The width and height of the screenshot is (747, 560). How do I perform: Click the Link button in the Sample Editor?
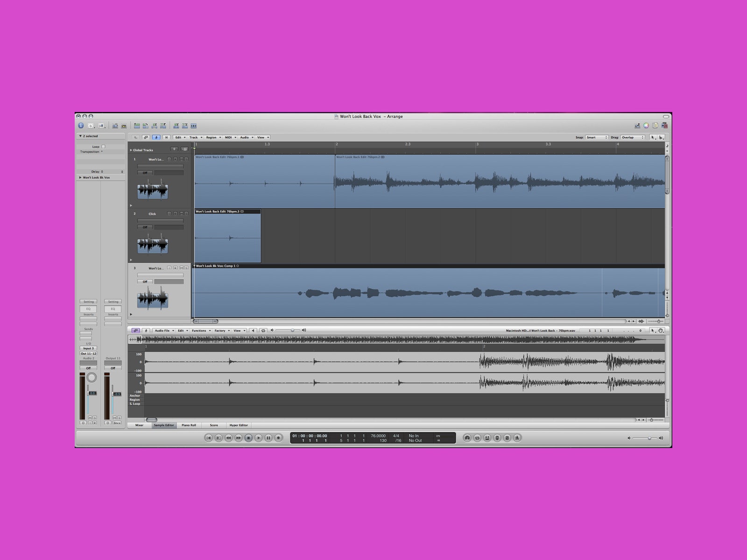click(135, 330)
